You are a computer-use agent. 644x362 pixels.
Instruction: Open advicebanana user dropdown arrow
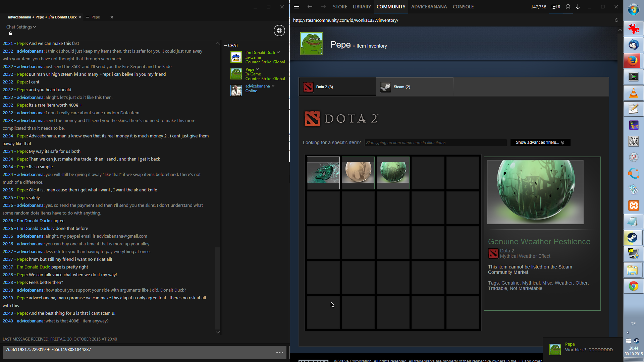pos(273,86)
